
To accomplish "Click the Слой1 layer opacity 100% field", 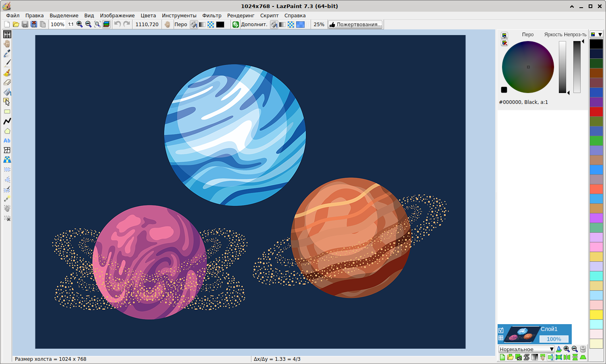I will coord(554,339).
